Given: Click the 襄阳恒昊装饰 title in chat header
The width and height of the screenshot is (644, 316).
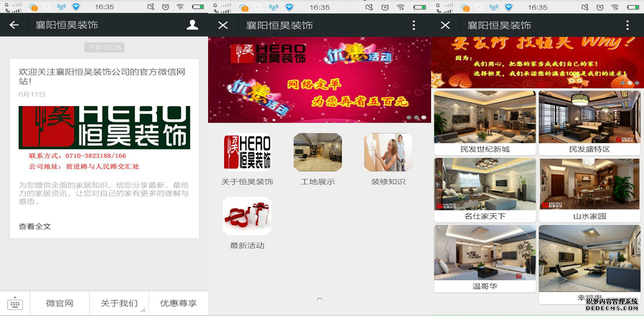Looking at the screenshot, I should [67, 25].
